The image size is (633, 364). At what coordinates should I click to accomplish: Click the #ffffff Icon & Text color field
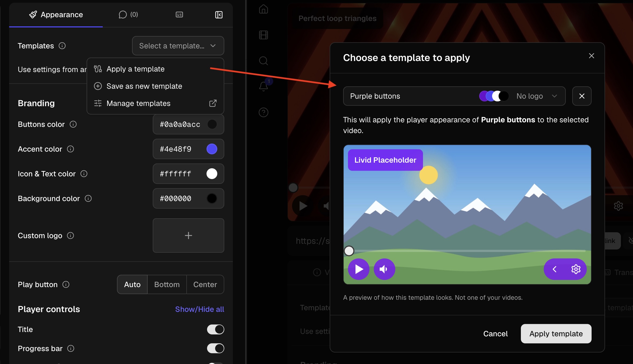[189, 174]
